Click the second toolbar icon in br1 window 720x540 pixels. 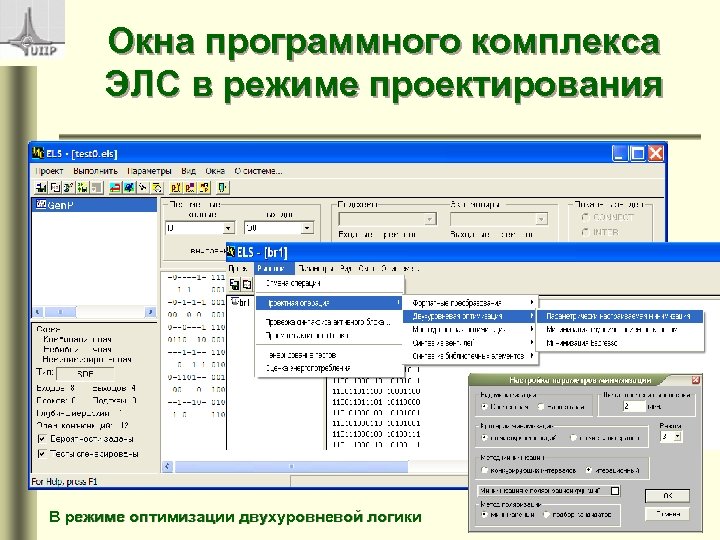click(247, 285)
